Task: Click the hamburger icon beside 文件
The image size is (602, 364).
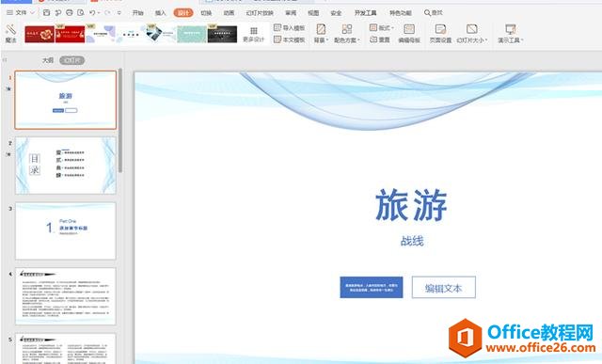Action: click(9, 12)
